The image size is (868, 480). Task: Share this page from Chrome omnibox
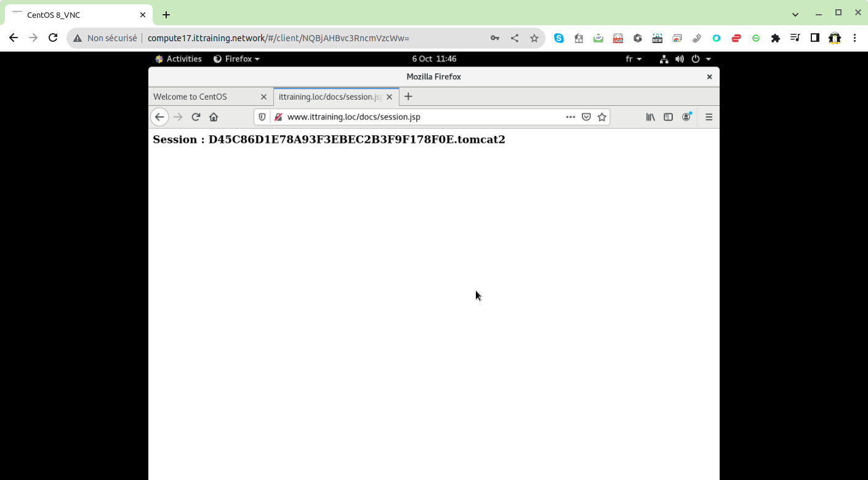pos(515,38)
